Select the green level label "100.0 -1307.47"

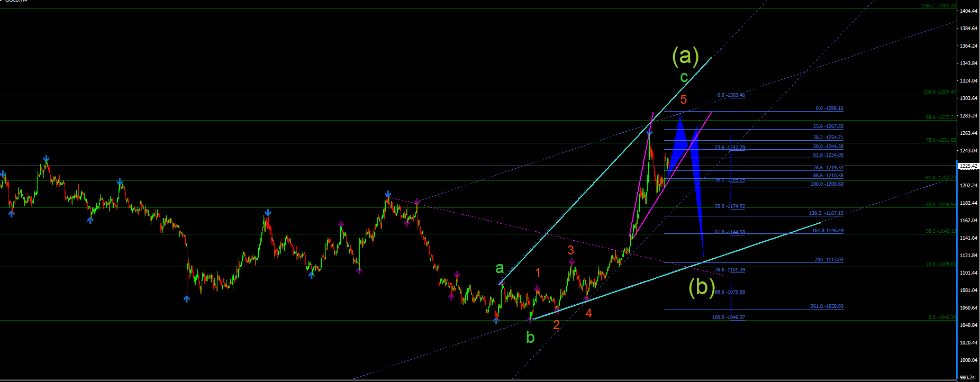[x=940, y=92]
